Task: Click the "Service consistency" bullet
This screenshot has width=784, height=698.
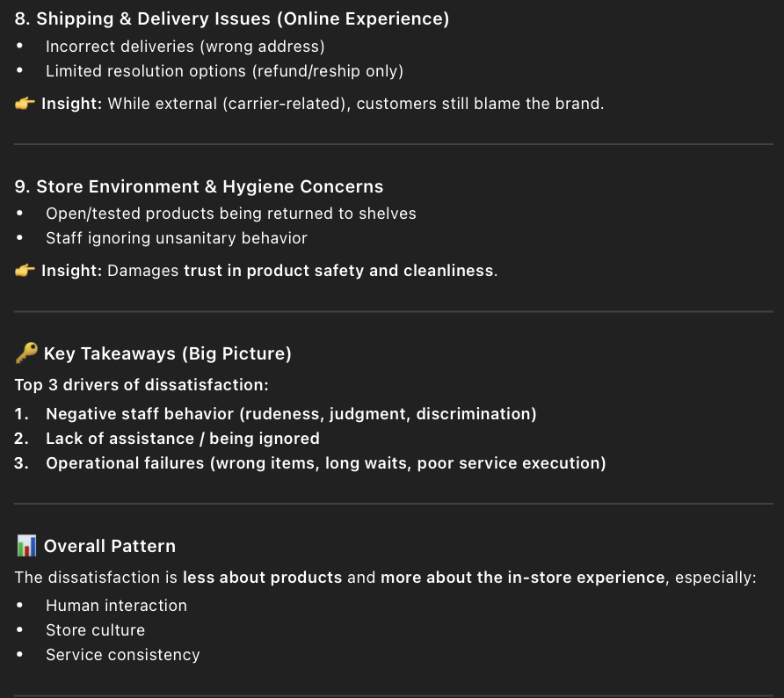Action: pos(123,655)
